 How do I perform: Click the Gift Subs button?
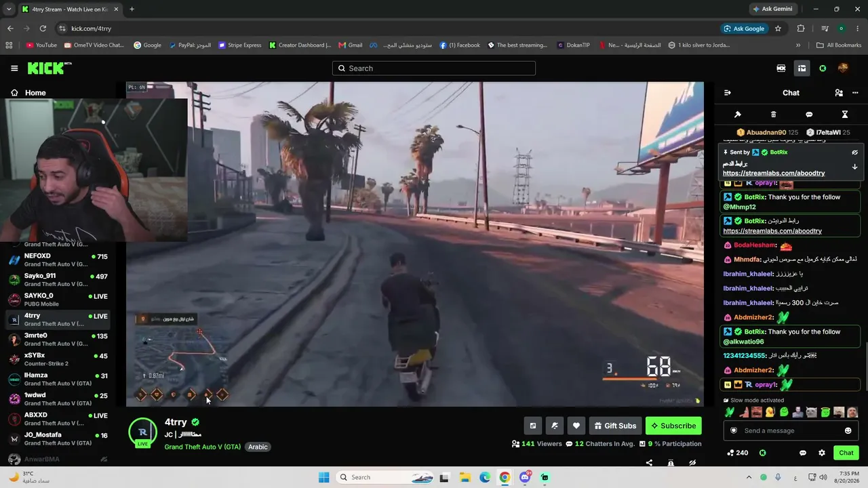tap(615, 426)
